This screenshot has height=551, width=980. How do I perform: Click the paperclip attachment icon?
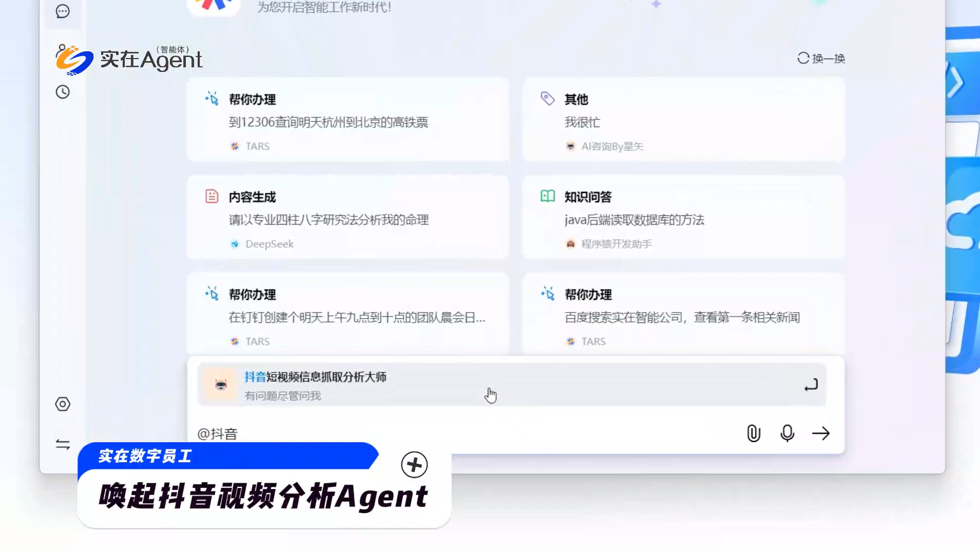coord(753,433)
